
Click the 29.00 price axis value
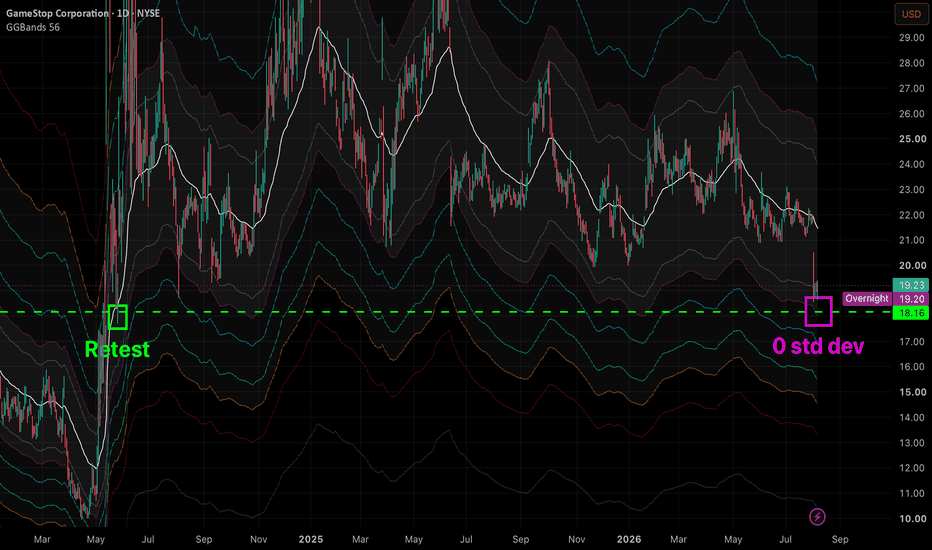912,37
